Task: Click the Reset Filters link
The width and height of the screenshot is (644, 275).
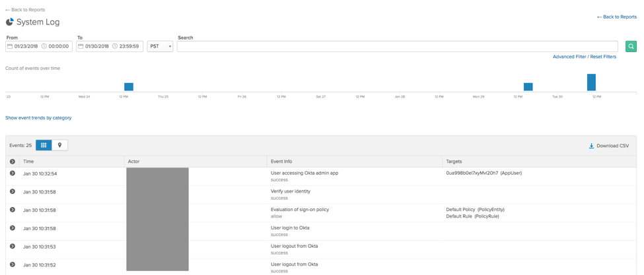Action: 603,57
